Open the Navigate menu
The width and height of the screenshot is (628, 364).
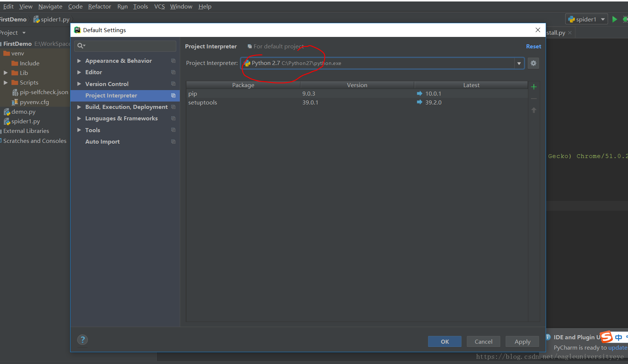point(50,7)
